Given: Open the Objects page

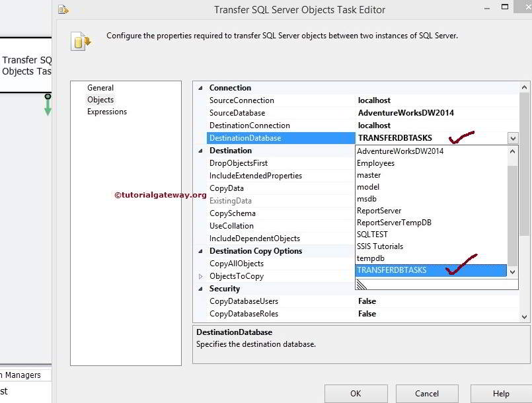Looking at the screenshot, I should click(100, 100).
